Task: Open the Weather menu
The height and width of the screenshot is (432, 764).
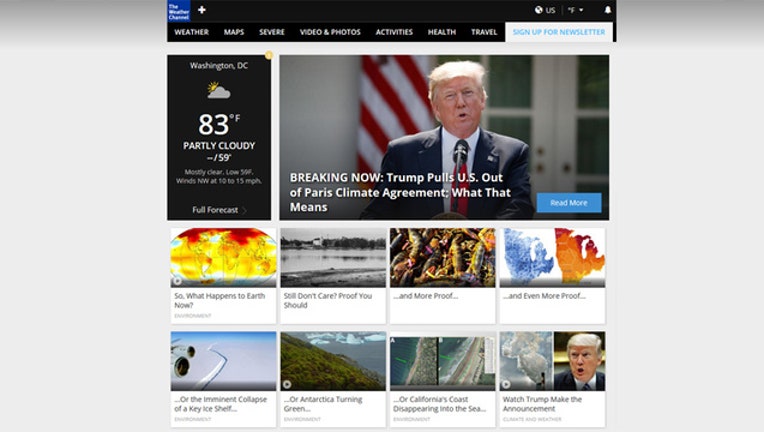Action: click(191, 32)
